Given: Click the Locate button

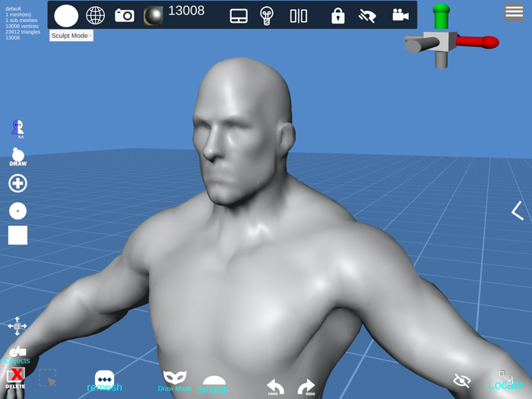Looking at the screenshot, I should [x=505, y=381].
